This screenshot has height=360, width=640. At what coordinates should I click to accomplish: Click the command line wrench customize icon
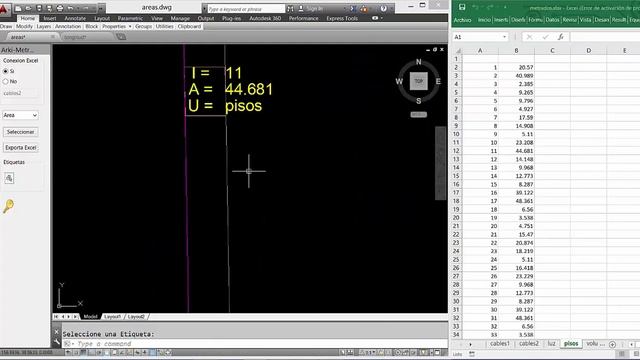pos(57,342)
